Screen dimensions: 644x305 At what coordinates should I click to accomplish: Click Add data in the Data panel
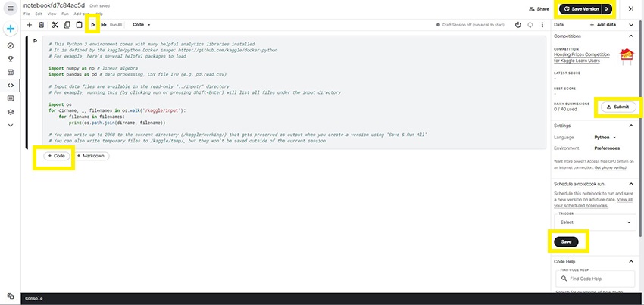pos(602,25)
